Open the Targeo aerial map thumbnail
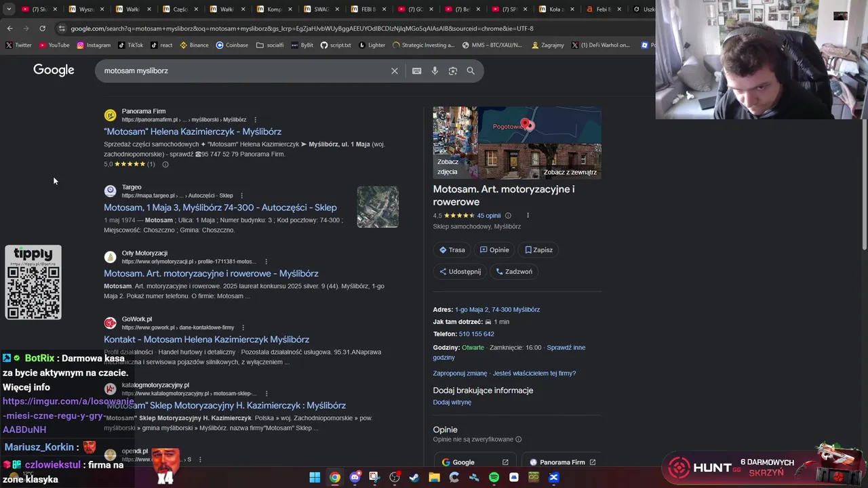 tap(378, 207)
